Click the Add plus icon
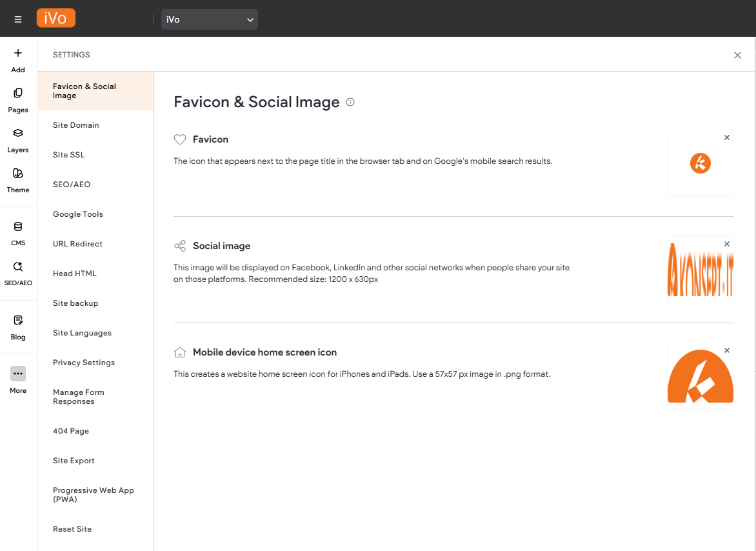Image resolution: width=756 pixels, height=551 pixels. pyautogui.click(x=18, y=54)
